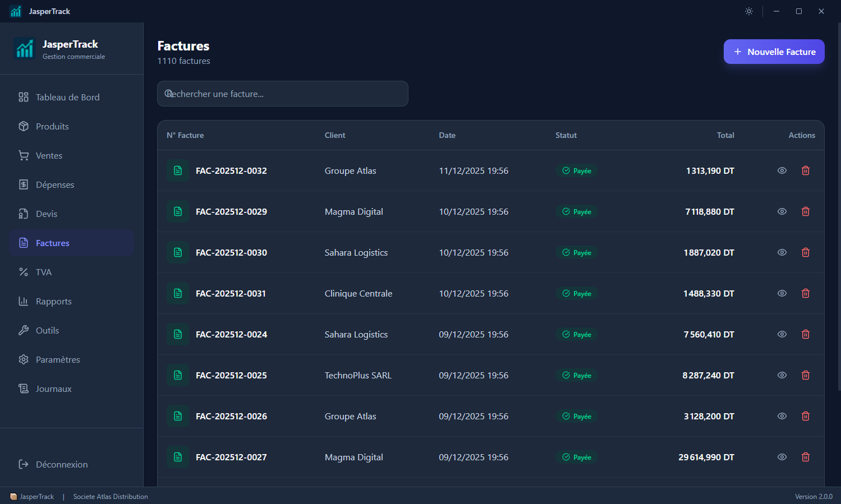Click the N° Facture column header

(x=185, y=135)
